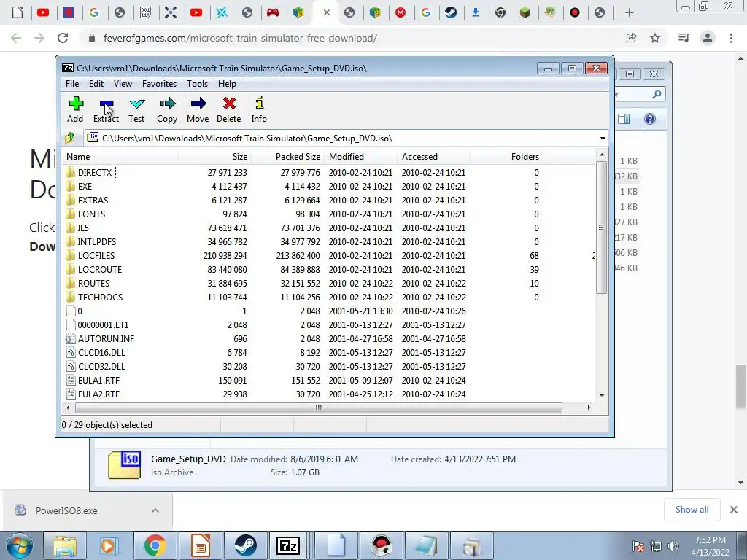Click the Explorer search magnifier icon
The width and height of the screenshot is (747, 560).
click(x=657, y=94)
